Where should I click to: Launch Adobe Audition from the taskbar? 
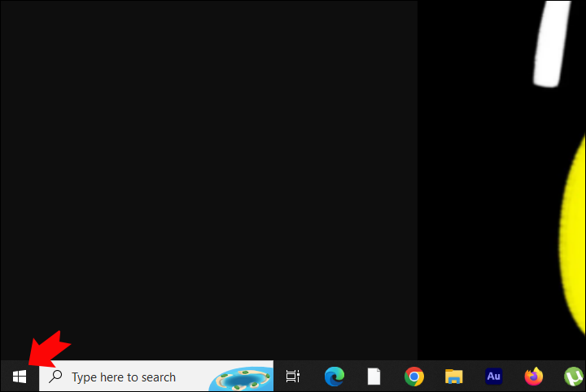(494, 377)
